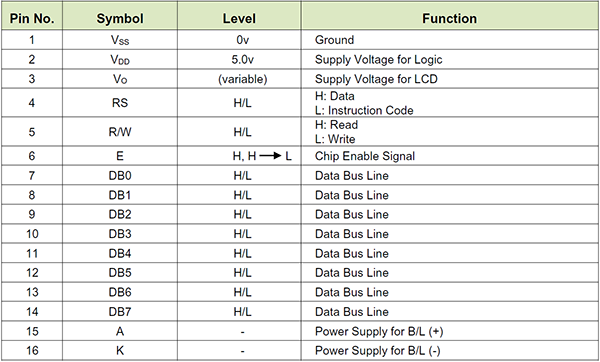Select the L: Instruction Code text
Viewport: 600px width, 362px height.
point(364,111)
